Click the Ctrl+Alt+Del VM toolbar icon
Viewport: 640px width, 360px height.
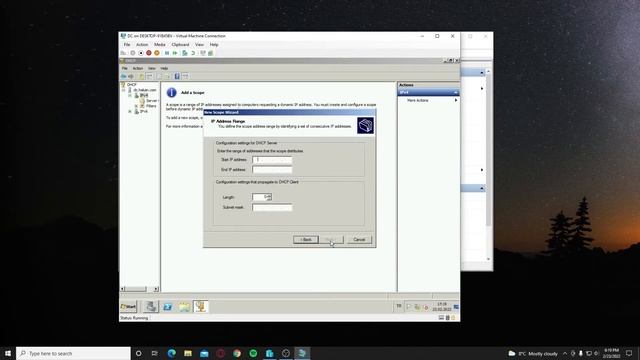tap(123, 53)
